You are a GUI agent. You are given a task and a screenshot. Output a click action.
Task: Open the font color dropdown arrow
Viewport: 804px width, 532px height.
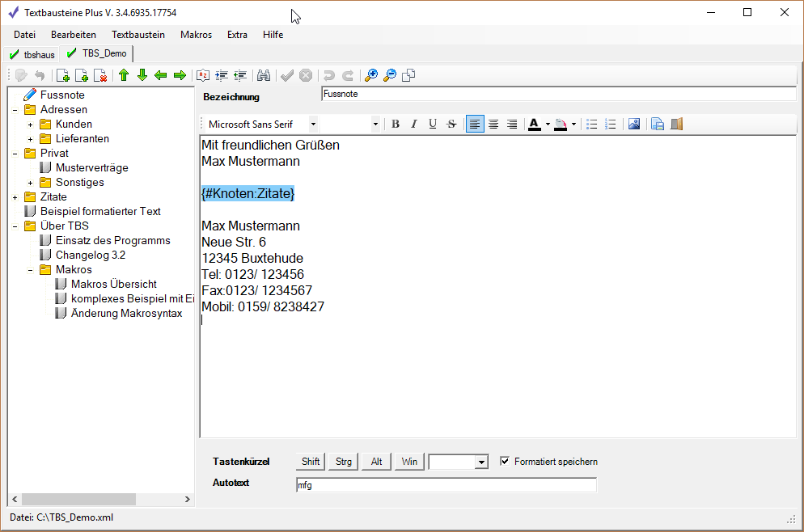pyautogui.click(x=548, y=124)
